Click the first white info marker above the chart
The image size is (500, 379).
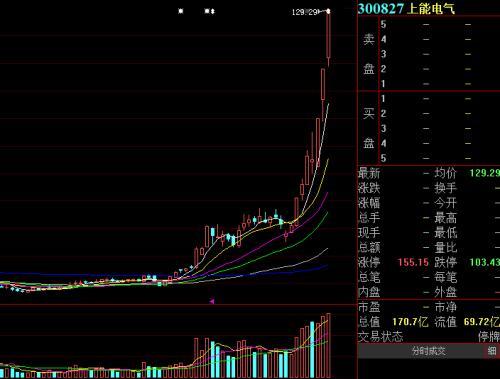pos(181,11)
